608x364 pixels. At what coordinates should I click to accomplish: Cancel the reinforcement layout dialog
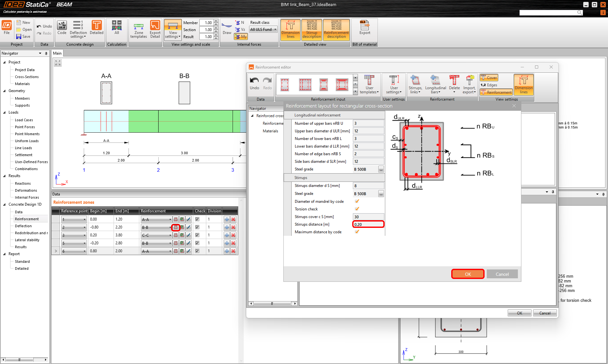pos(502,274)
